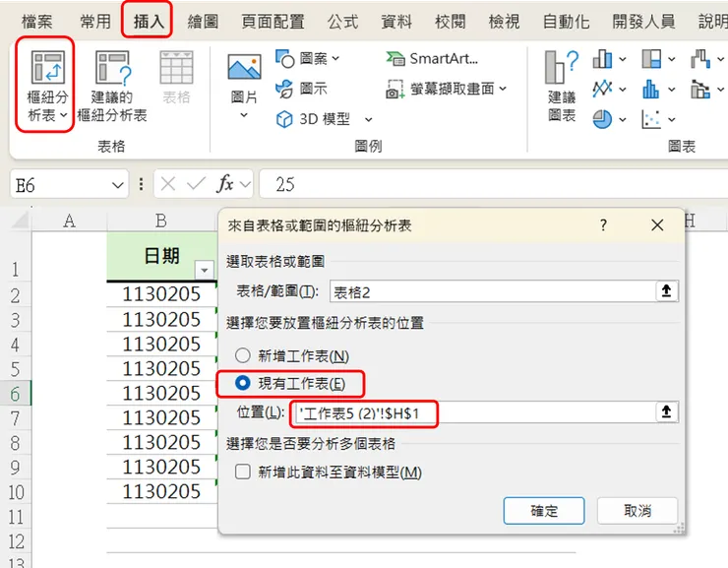The image size is (728, 568).
Task: Click the formula bar showing 25
Action: pos(493,184)
